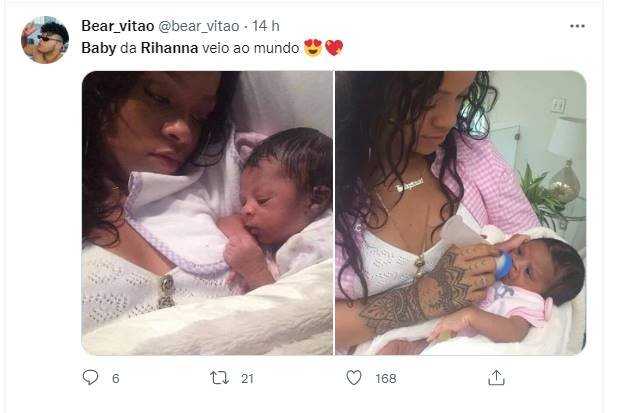Open the Bear_vitao display name link
617x413 pixels.
click(118, 26)
